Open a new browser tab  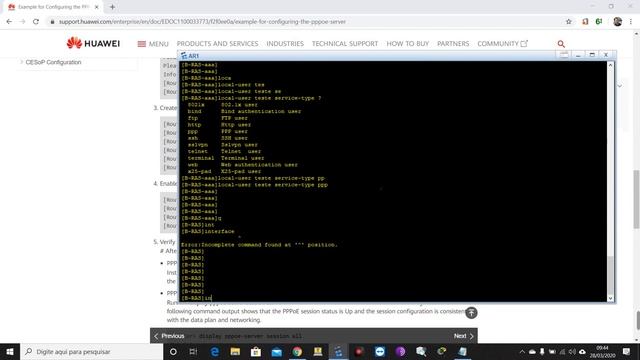coord(112,7)
